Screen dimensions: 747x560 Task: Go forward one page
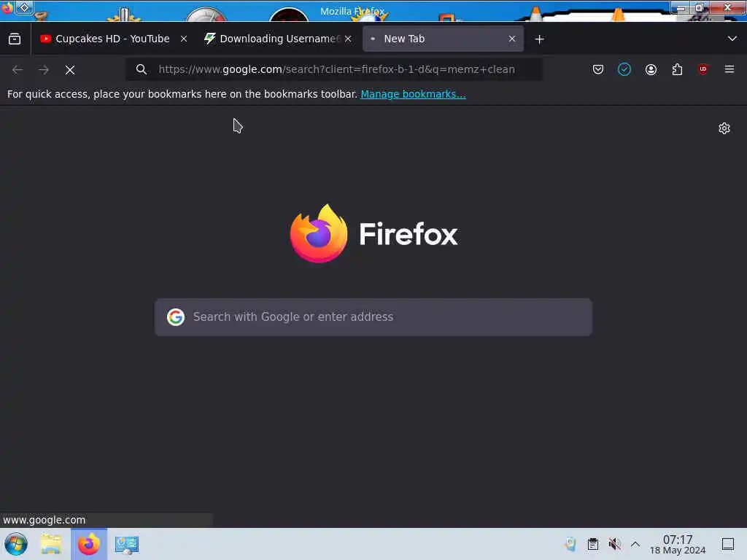click(x=44, y=70)
